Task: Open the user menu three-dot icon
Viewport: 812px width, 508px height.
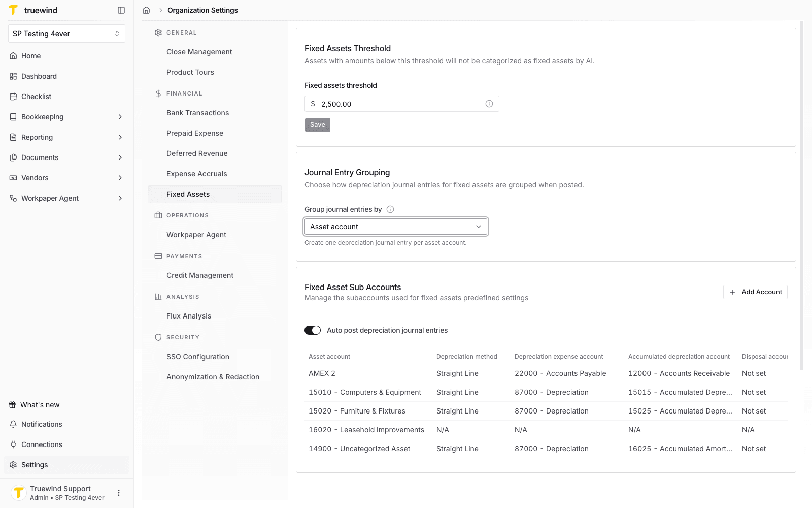Action: pyautogui.click(x=119, y=493)
